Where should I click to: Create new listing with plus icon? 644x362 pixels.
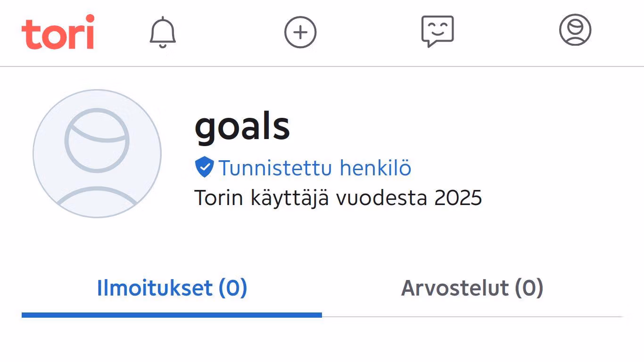(x=300, y=32)
